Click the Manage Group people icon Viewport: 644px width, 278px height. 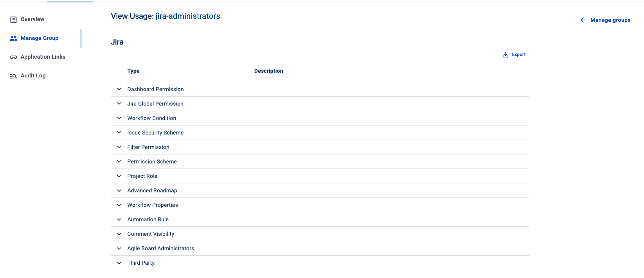coord(13,38)
